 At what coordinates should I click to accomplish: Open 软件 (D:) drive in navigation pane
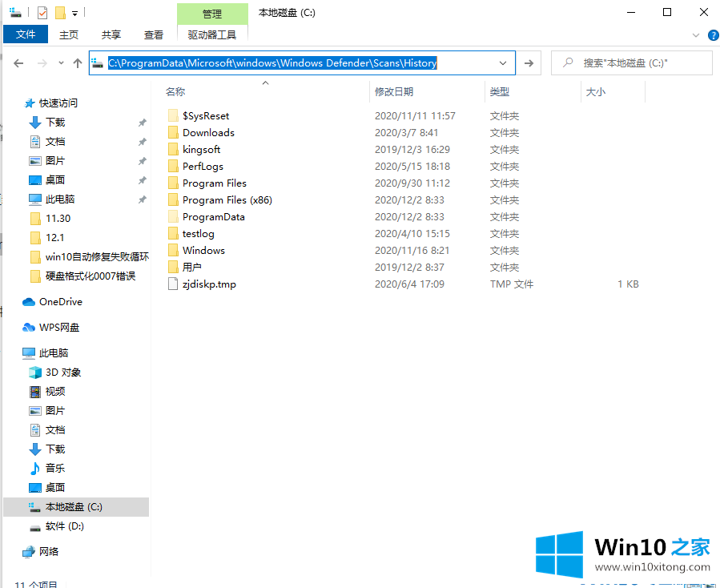click(x=64, y=526)
